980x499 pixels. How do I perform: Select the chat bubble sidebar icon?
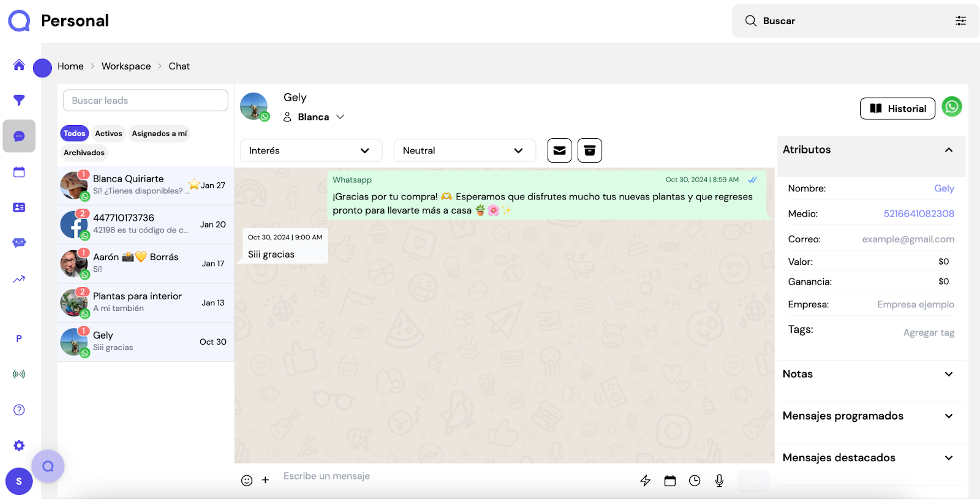click(x=19, y=136)
